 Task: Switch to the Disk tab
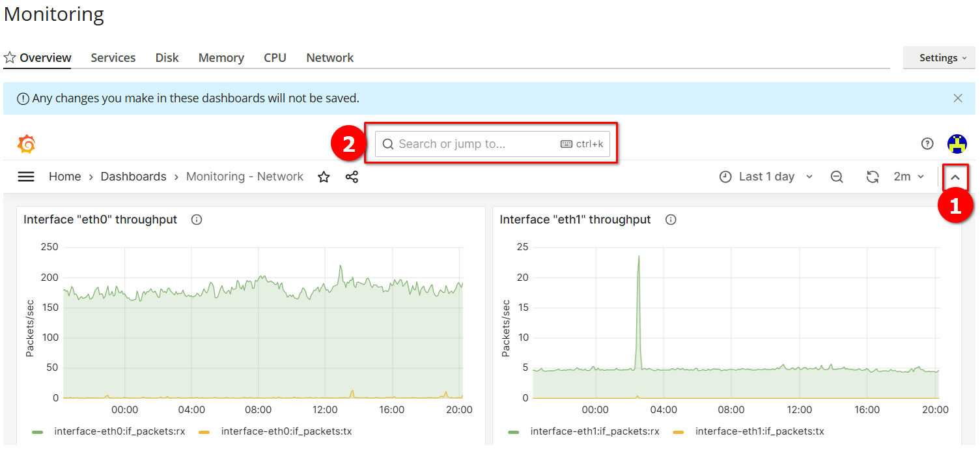pos(167,57)
